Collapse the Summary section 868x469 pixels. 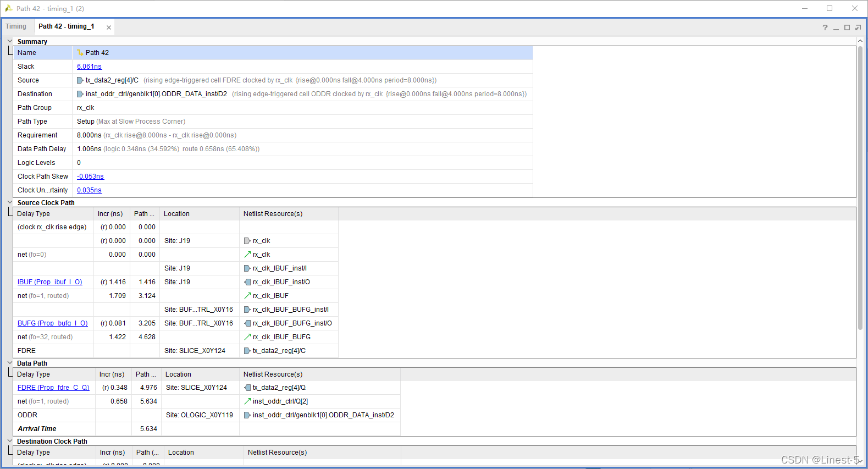tap(9, 41)
